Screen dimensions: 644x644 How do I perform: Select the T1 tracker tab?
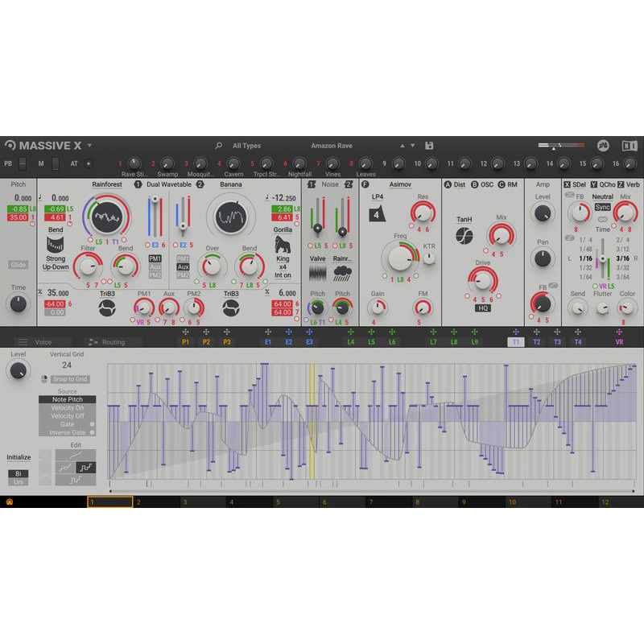point(516,342)
